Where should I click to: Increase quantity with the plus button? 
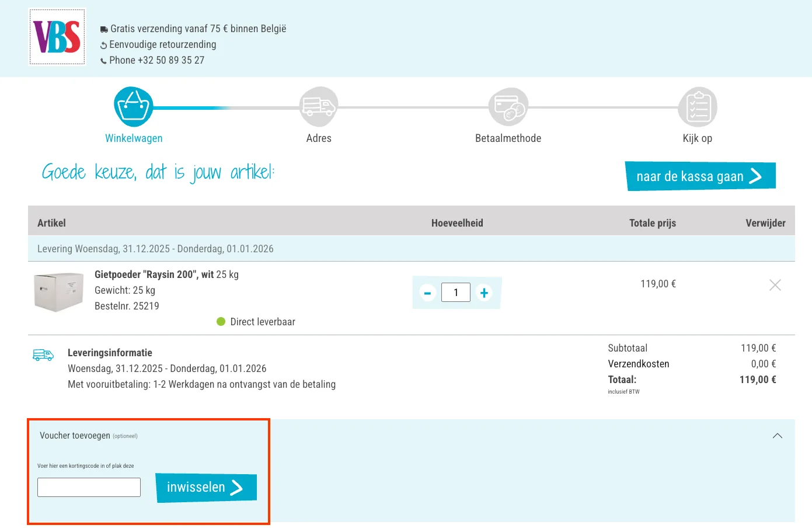tap(484, 293)
